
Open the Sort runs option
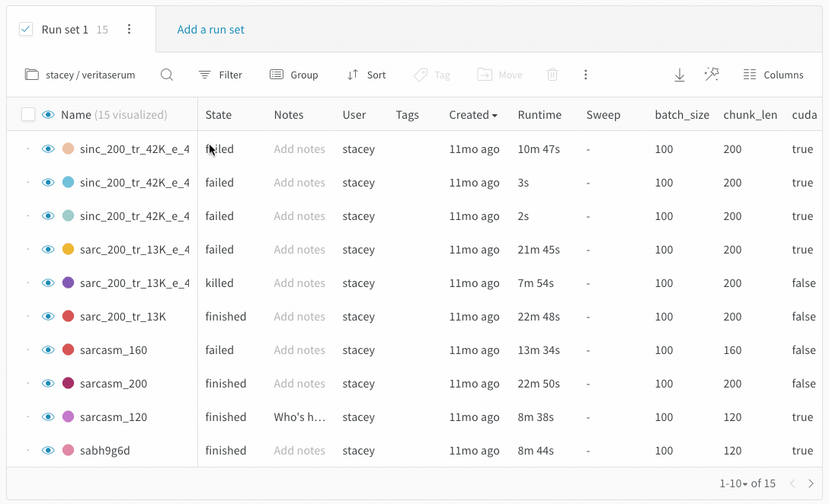[366, 75]
